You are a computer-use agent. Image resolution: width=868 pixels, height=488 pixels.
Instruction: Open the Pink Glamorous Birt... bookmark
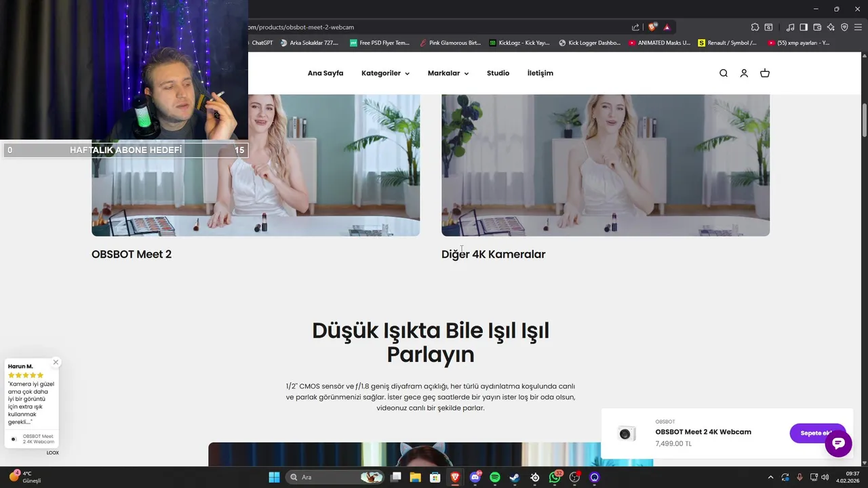(450, 43)
